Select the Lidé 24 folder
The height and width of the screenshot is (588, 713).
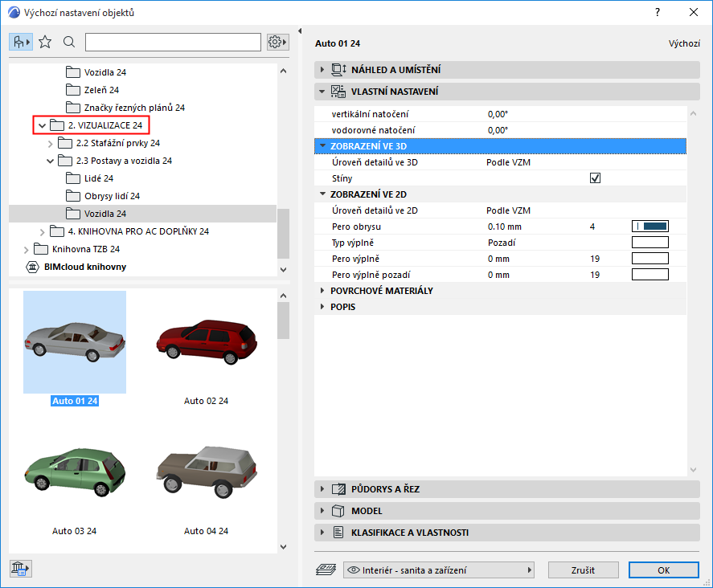click(x=98, y=178)
